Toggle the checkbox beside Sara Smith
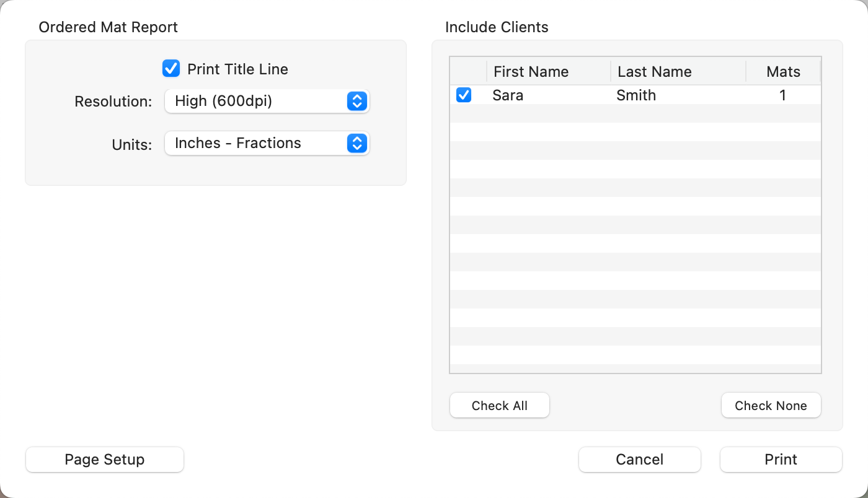Viewport: 868px width, 498px height. 464,95
